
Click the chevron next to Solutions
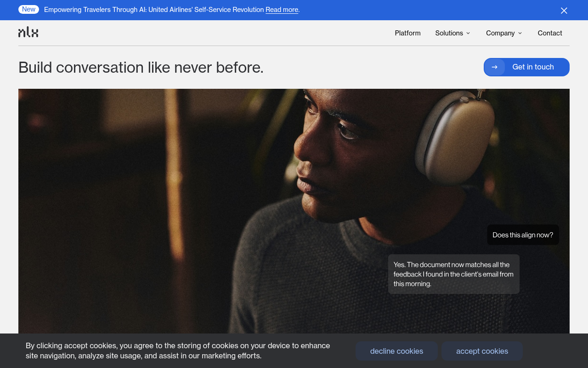coord(468,33)
